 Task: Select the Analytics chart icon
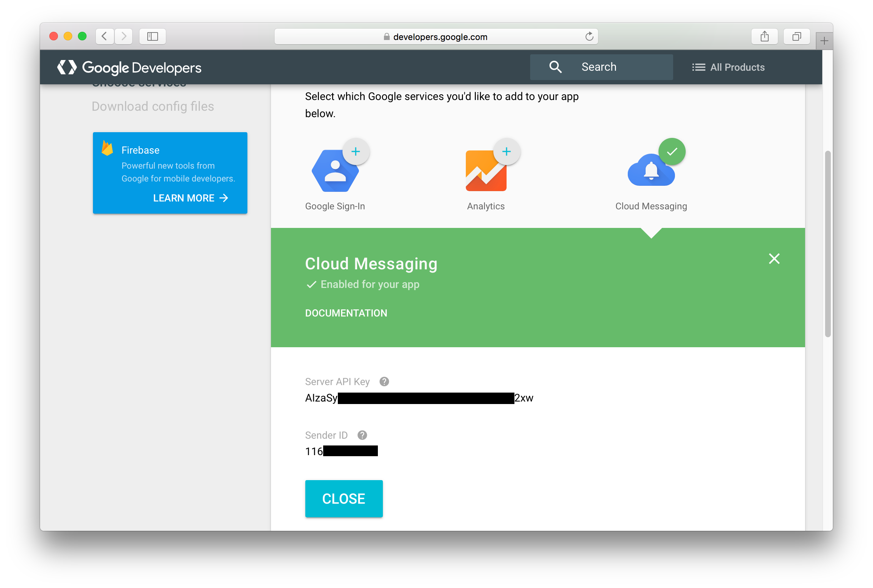(x=486, y=171)
